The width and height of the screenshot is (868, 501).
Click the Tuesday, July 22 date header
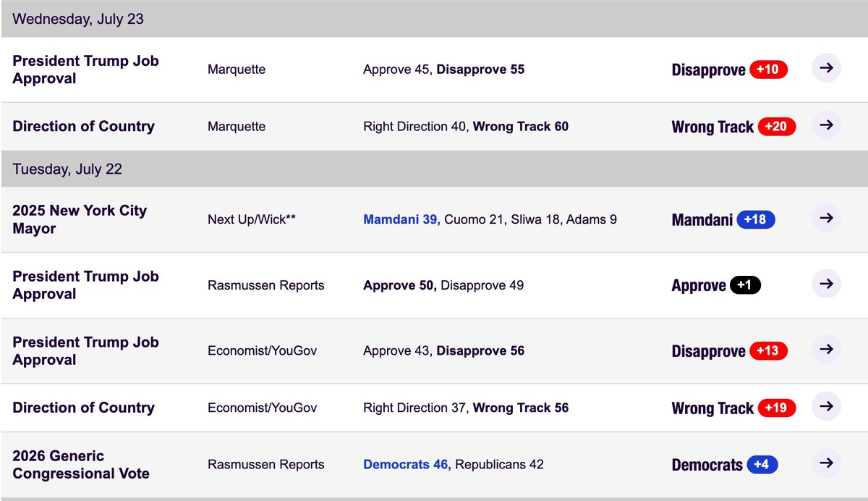(x=67, y=169)
